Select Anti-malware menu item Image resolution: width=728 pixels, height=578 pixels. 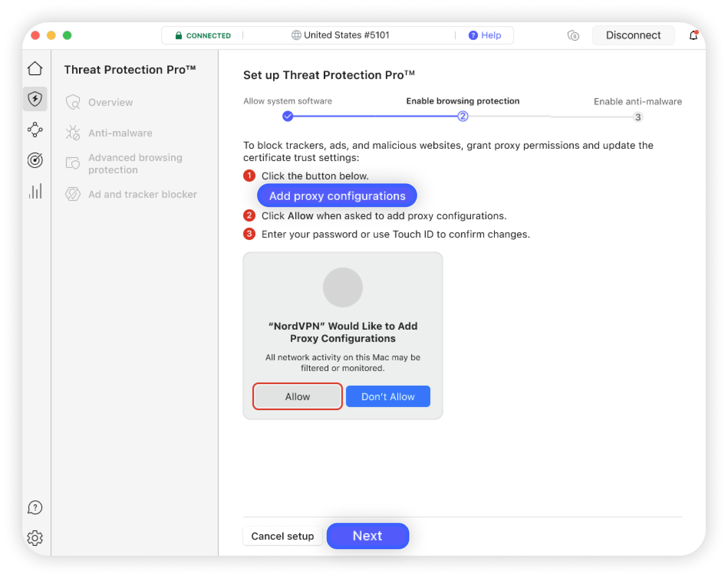[120, 133]
